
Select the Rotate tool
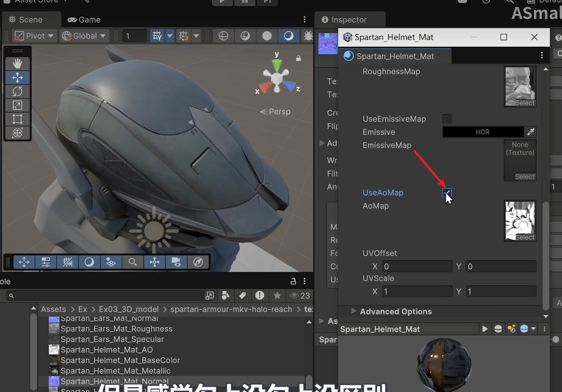[17, 91]
